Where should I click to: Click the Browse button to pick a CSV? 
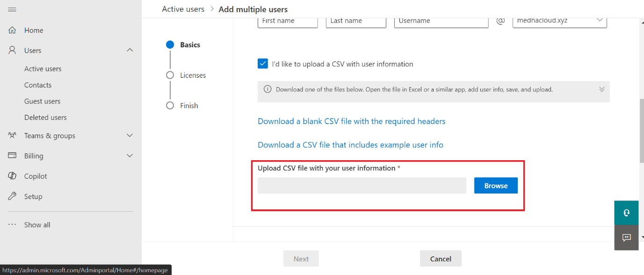click(496, 186)
